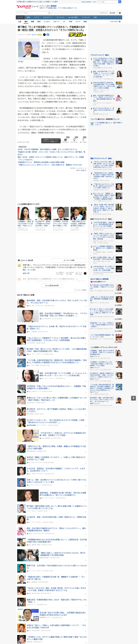Open the 国際 category tab

32,21
